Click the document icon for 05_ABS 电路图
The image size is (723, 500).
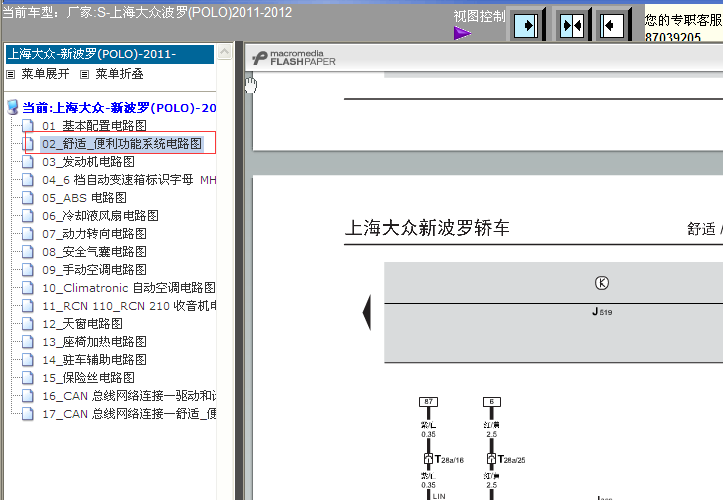(28, 197)
